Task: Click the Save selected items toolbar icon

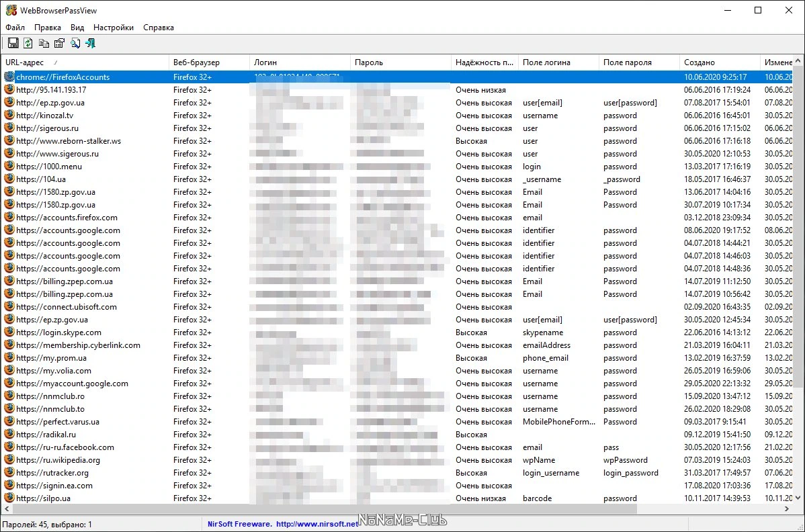Action: [x=13, y=43]
